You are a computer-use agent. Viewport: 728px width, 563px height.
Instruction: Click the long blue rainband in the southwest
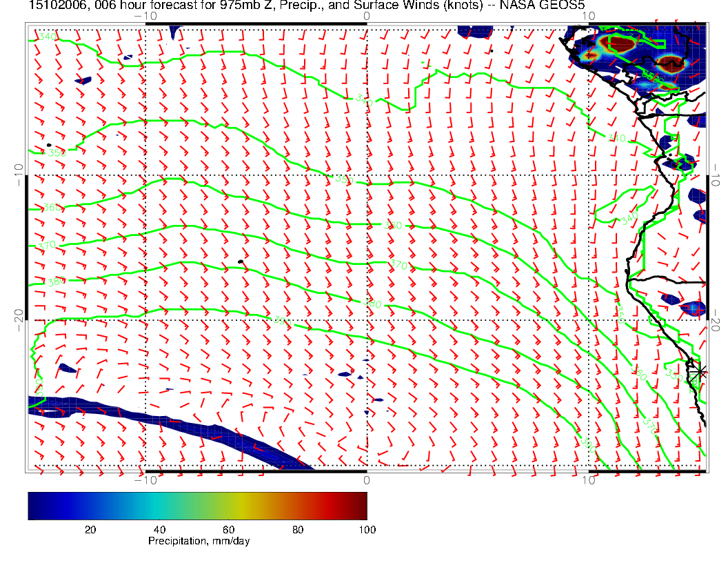point(172,428)
